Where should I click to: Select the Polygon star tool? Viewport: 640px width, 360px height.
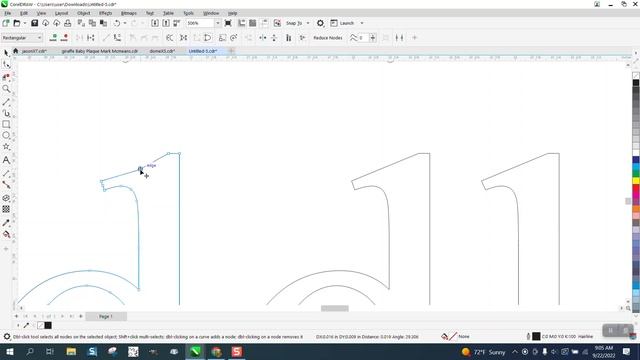[x=6, y=147]
